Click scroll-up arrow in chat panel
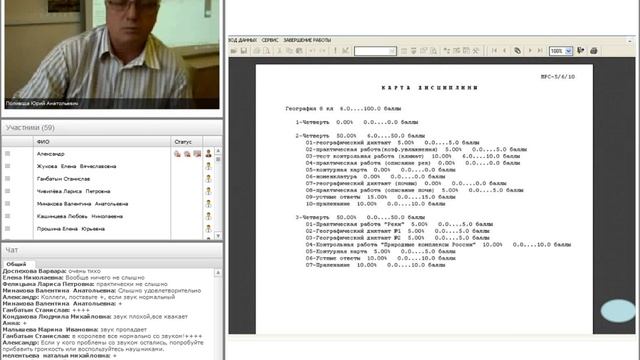This screenshot has width=640, height=360. tap(218, 272)
